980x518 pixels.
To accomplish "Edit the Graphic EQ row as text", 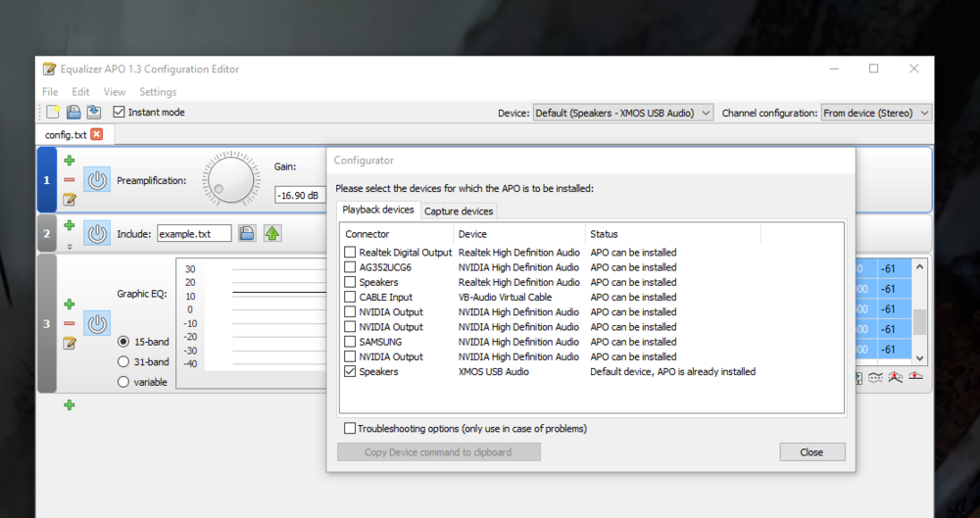I will coord(70,343).
